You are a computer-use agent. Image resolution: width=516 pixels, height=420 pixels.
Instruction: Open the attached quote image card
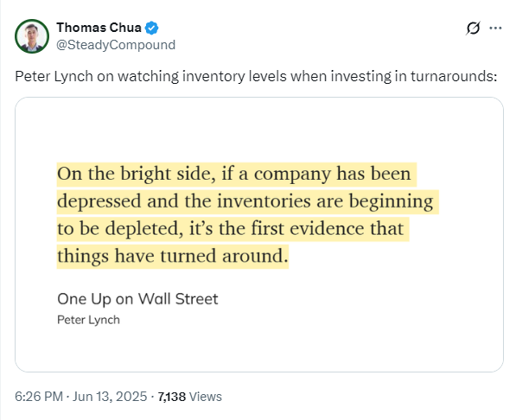(x=259, y=234)
